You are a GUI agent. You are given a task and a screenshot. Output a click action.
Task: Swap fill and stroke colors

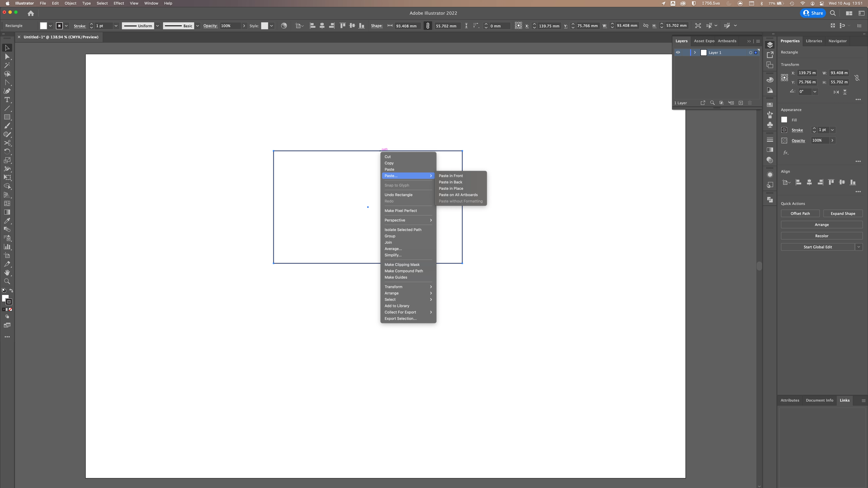[11, 291]
